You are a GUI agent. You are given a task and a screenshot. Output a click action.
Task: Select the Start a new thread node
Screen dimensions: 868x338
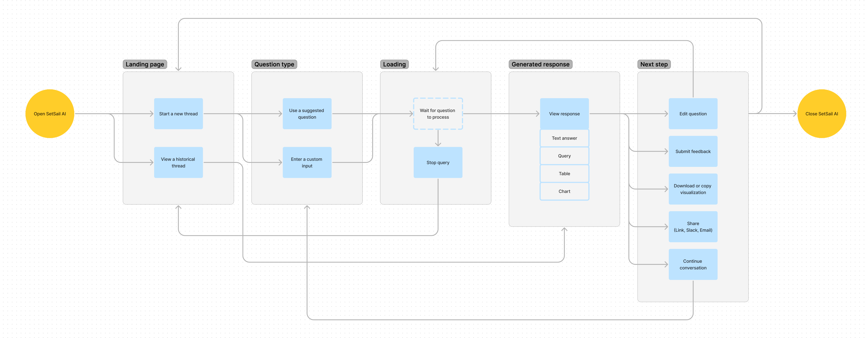click(178, 114)
